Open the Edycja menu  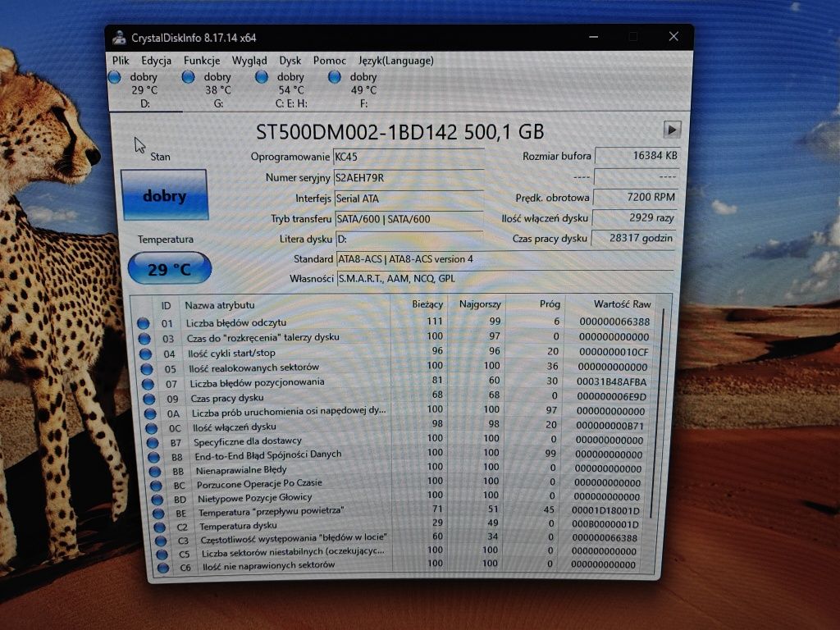click(x=156, y=61)
